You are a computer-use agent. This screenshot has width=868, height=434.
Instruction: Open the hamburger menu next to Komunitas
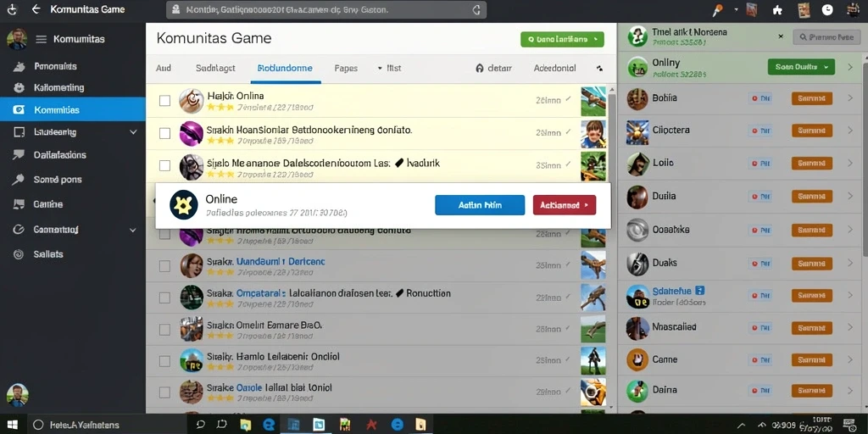pos(41,39)
